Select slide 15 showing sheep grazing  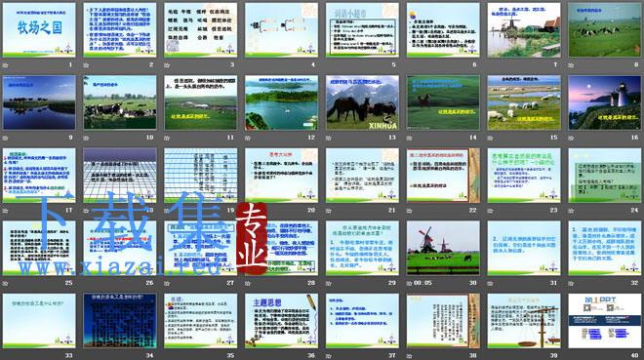click(524, 102)
